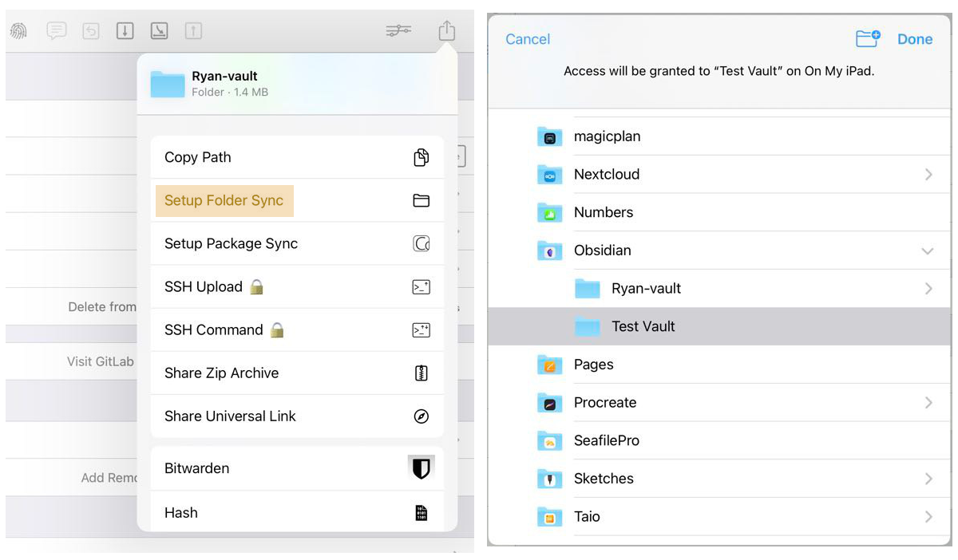Click the down-arrow pull icon in toolbar

[125, 31]
